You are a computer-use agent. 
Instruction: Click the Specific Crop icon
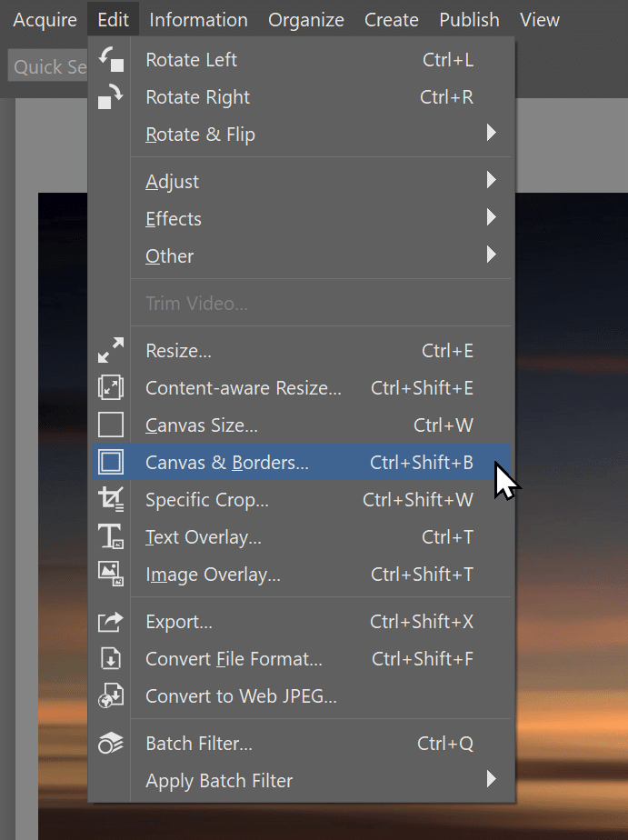pos(111,500)
